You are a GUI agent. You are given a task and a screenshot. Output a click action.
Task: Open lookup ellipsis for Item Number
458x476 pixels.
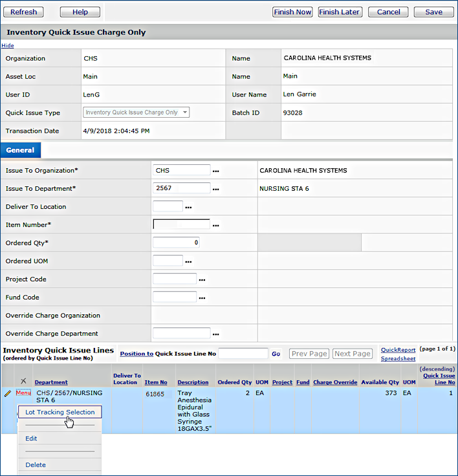click(x=216, y=225)
